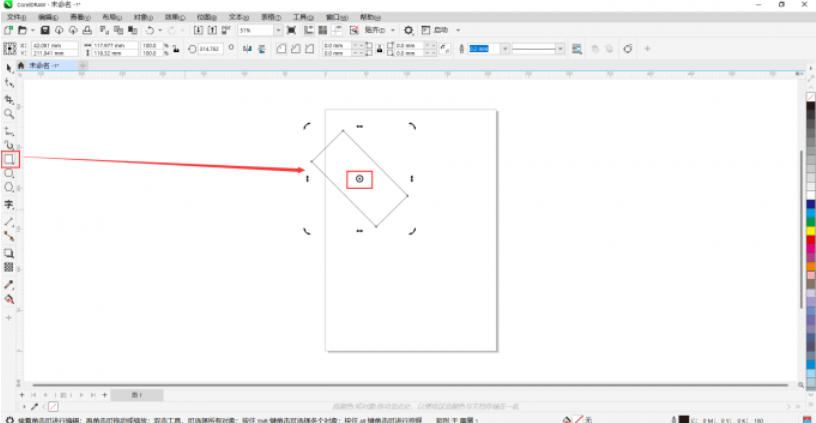Select the Ellipse tool

point(10,174)
